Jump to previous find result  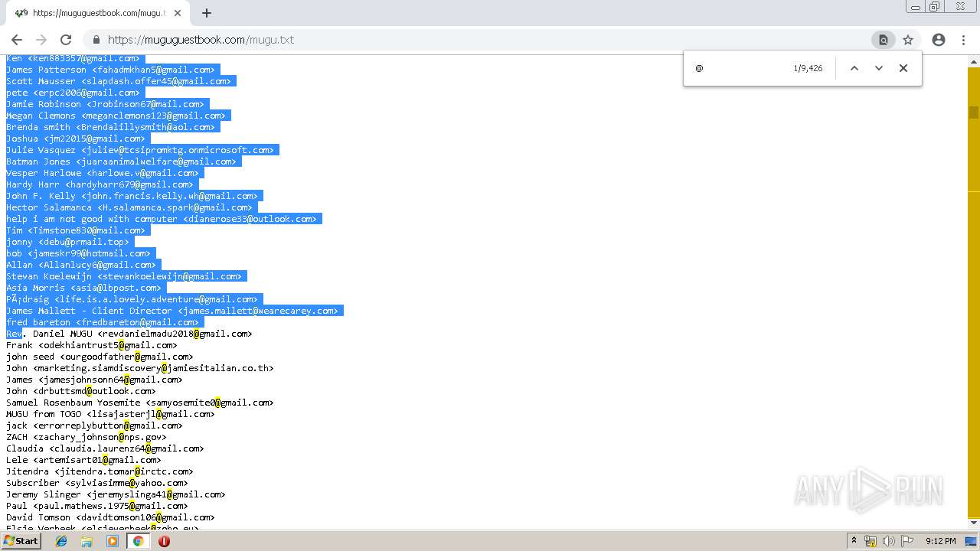(x=854, y=68)
